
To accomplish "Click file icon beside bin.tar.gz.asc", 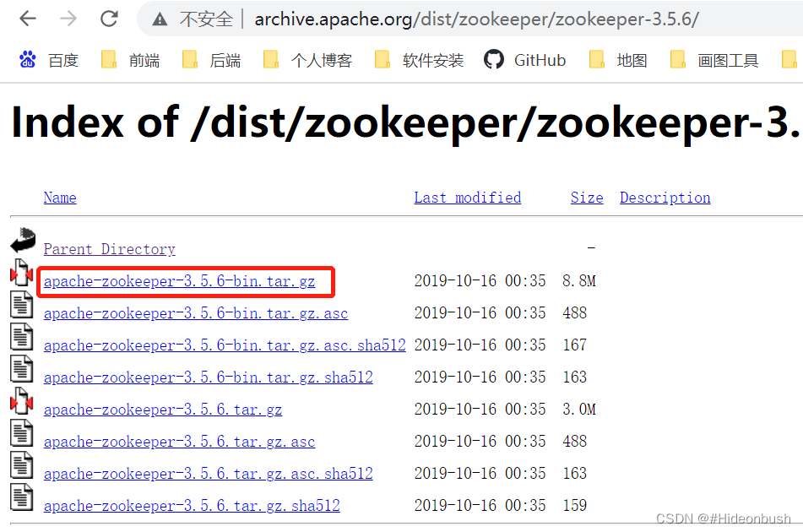I will coord(21,304).
